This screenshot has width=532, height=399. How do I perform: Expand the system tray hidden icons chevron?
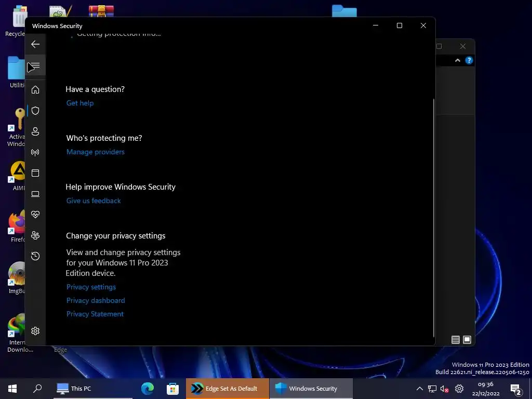[x=420, y=389]
